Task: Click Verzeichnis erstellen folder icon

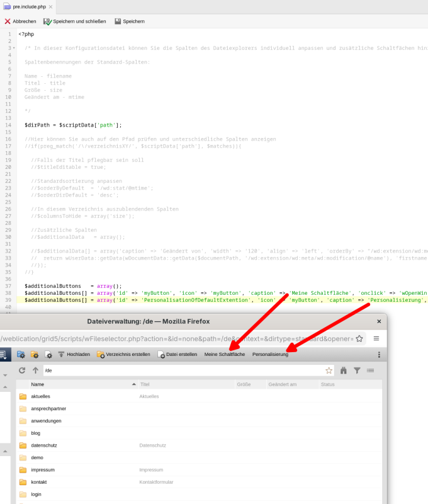Action: (101, 354)
